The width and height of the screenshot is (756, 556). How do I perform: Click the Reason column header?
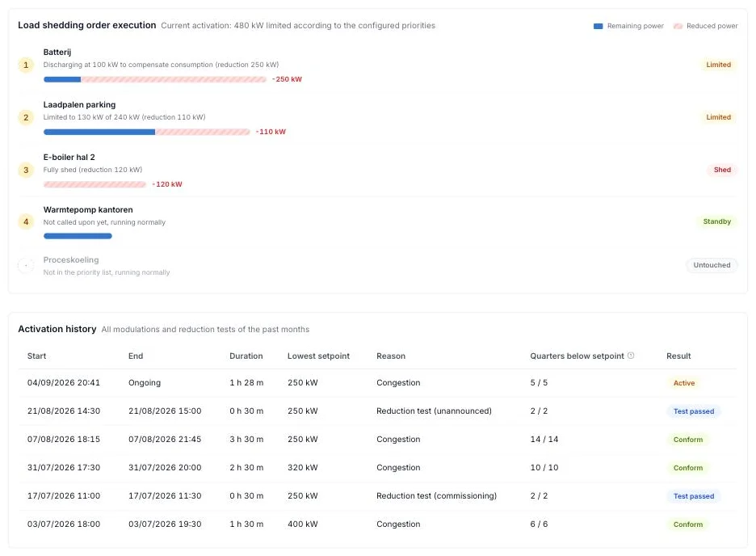391,356
